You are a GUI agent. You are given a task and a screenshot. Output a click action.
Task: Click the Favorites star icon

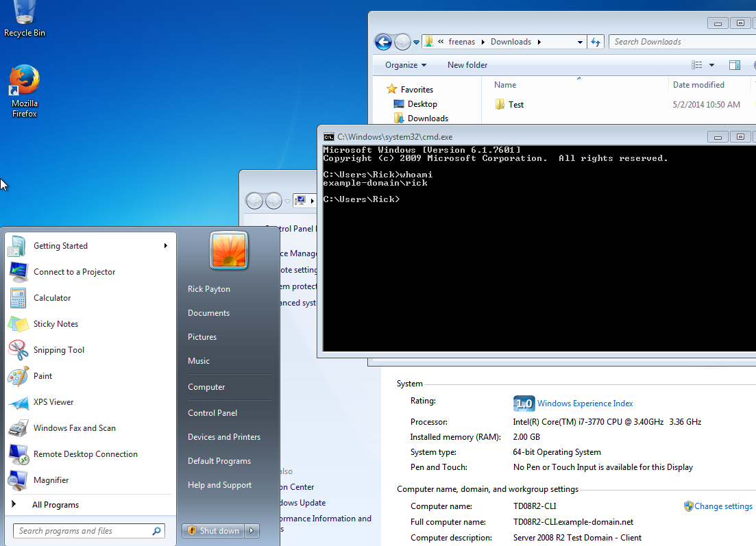(x=392, y=89)
